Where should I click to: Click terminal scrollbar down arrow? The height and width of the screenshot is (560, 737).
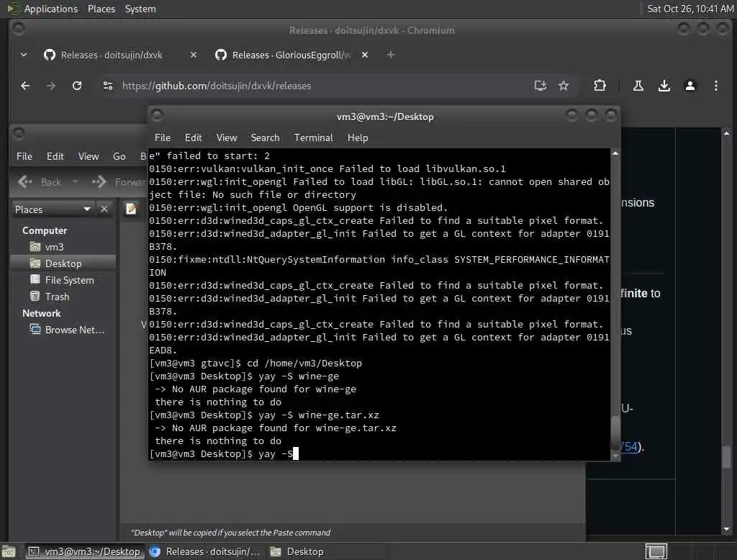tap(615, 456)
